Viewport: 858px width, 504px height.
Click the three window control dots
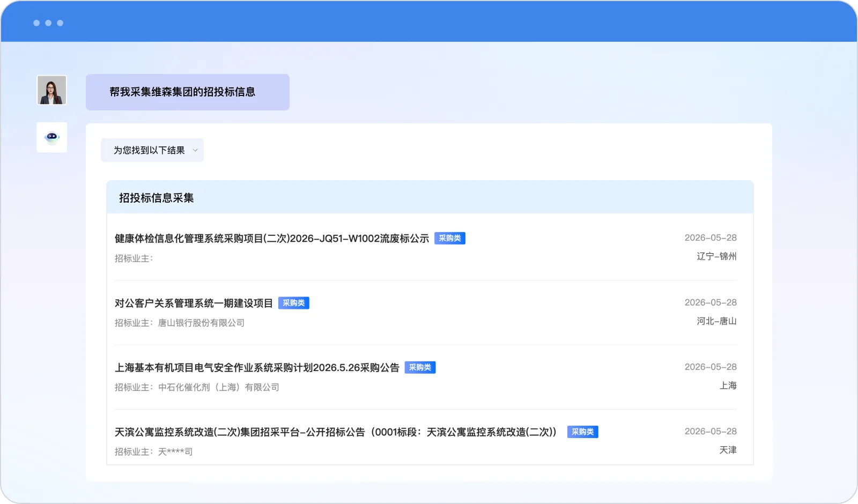tap(48, 23)
